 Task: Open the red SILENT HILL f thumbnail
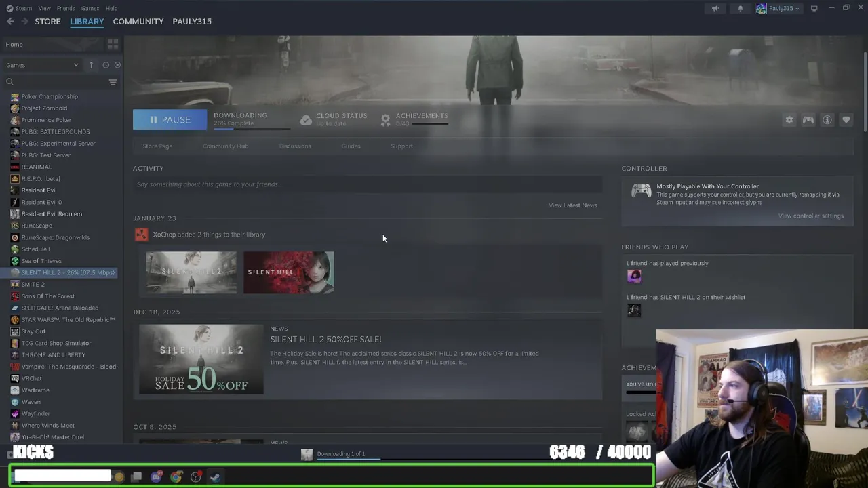point(289,272)
